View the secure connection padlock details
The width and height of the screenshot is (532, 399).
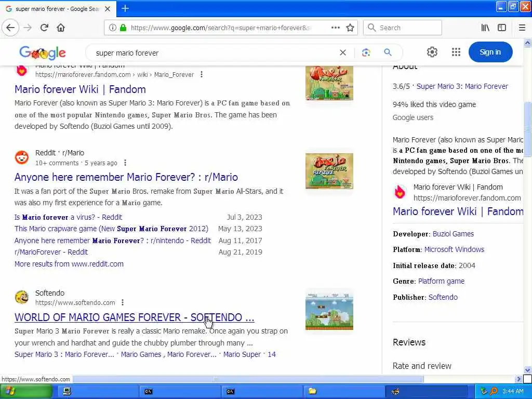[x=123, y=28]
